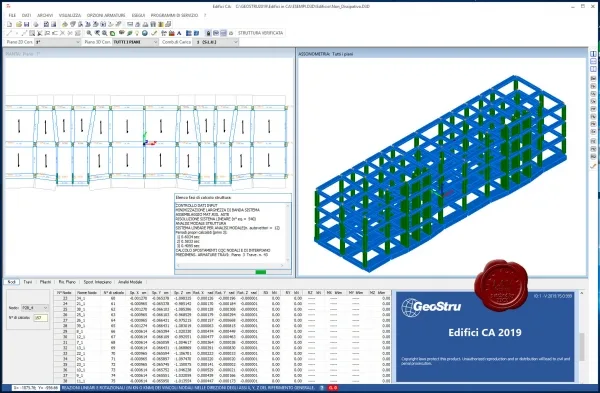Toggle the padlock lock icon
The height and width of the screenshot is (393, 600).
point(208,33)
